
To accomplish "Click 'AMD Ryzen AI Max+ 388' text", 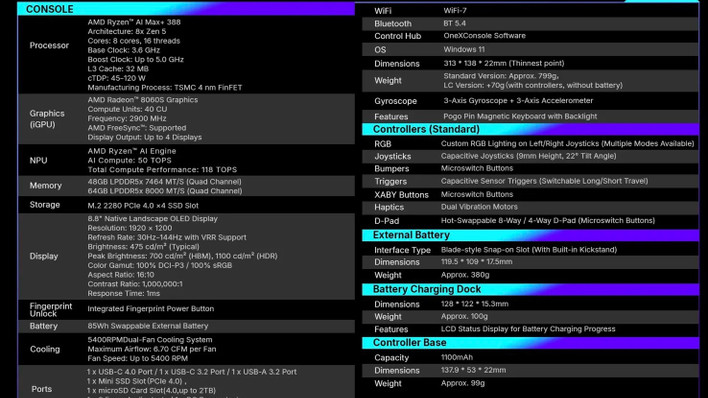I will coord(134,22).
